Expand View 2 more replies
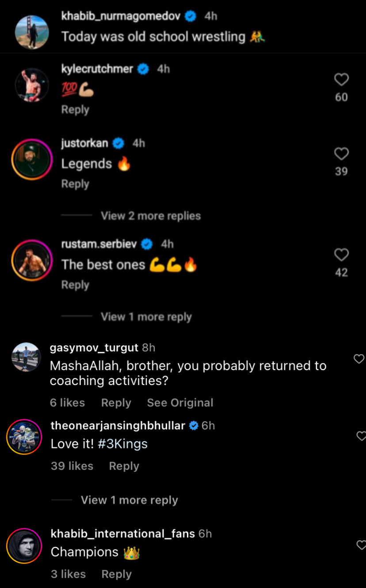 pos(150,216)
